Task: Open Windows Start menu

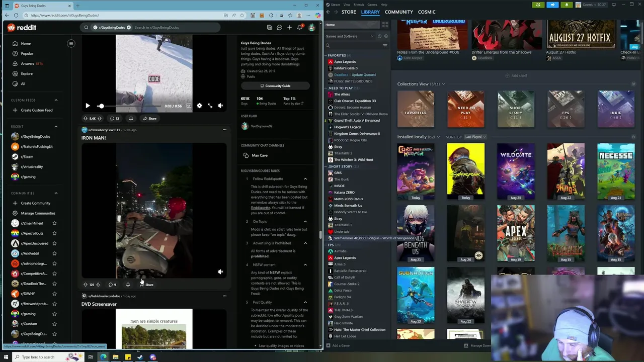Action: pos(5,357)
